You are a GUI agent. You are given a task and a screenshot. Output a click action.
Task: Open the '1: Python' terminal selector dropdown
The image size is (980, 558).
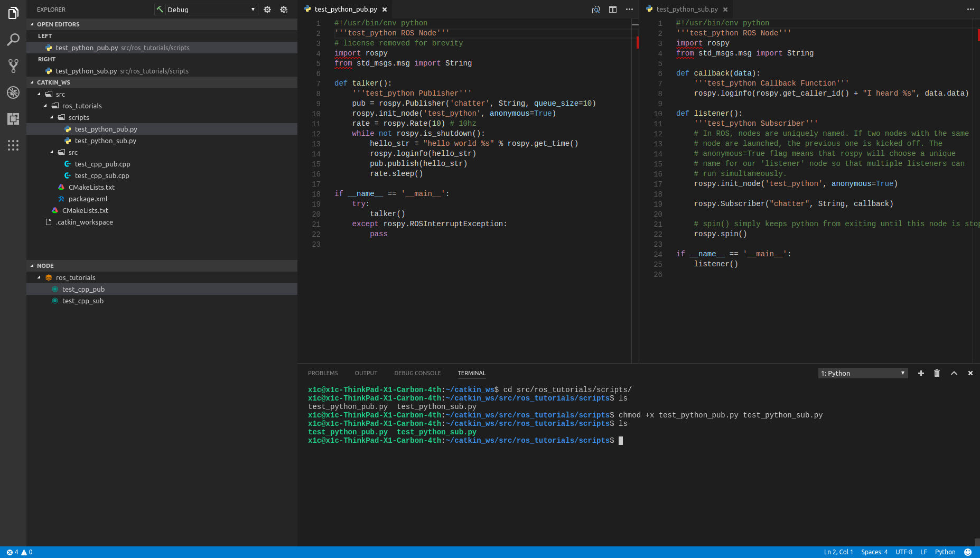click(863, 373)
